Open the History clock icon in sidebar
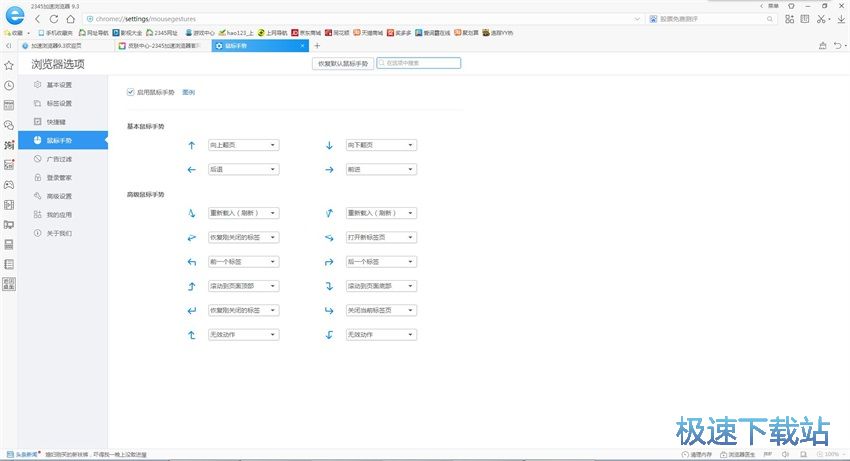This screenshot has height=461, width=850. point(9,85)
